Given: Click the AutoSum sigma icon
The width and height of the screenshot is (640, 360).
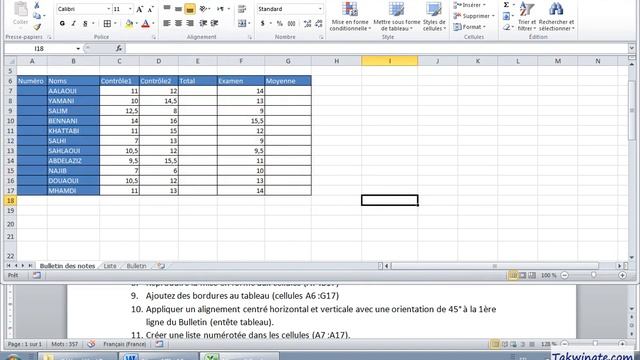Looking at the screenshot, I should pyautogui.click(x=506, y=4).
